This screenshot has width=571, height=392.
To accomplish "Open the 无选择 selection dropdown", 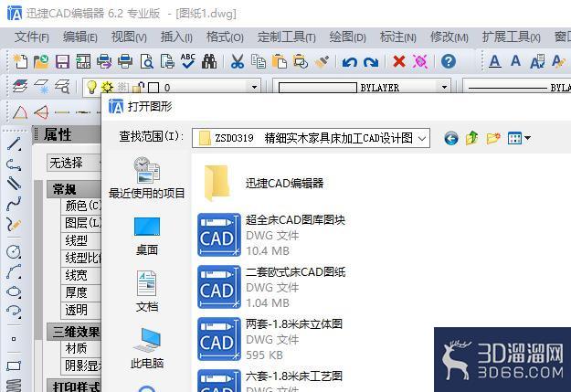I will coord(74,163).
